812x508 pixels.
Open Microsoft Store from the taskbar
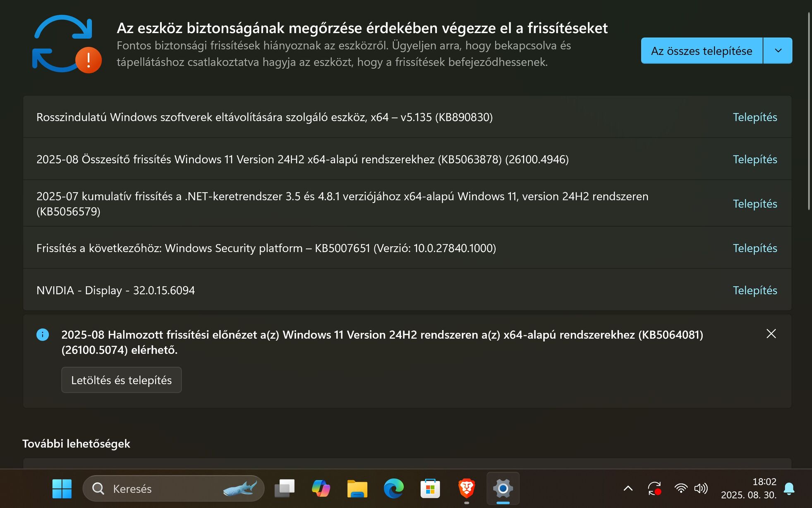(x=430, y=489)
